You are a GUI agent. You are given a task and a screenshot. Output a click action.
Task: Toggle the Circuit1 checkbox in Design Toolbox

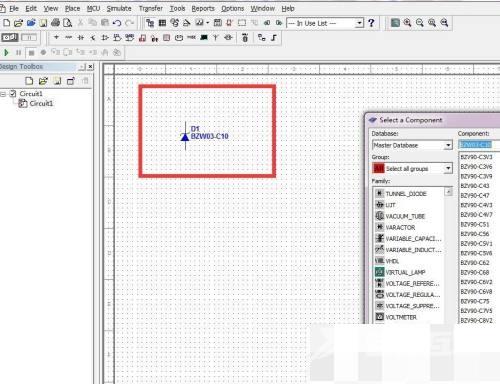click(x=13, y=93)
